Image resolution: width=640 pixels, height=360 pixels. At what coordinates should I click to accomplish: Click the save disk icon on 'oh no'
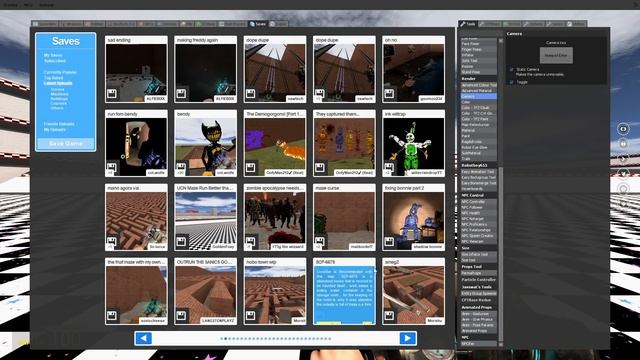click(x=389, y=94)
